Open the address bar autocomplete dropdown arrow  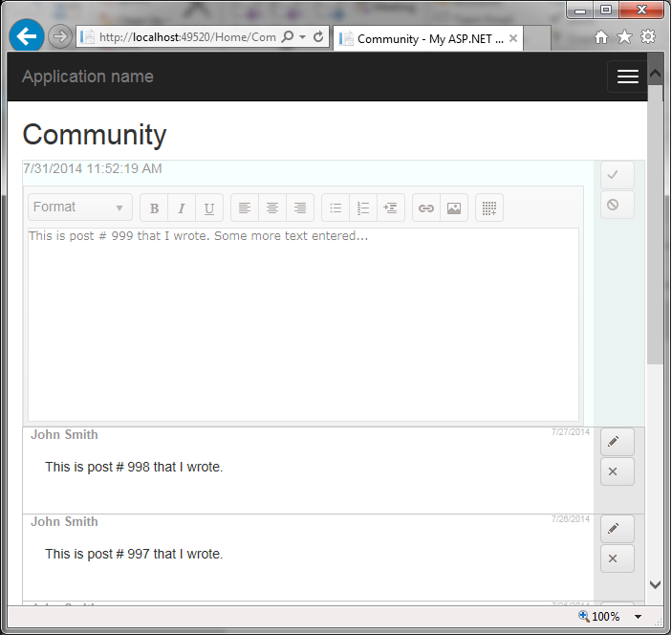pyautogui.click(x=303, y=37)
